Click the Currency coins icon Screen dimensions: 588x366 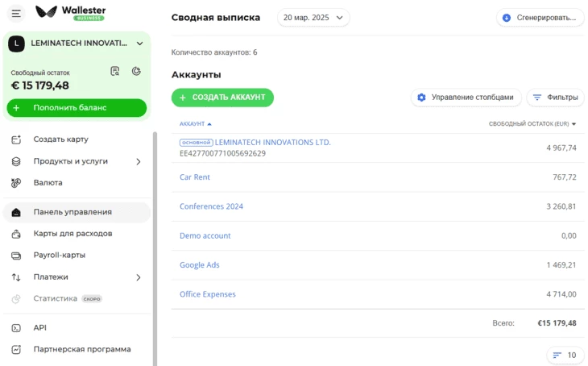pos(16,183)
